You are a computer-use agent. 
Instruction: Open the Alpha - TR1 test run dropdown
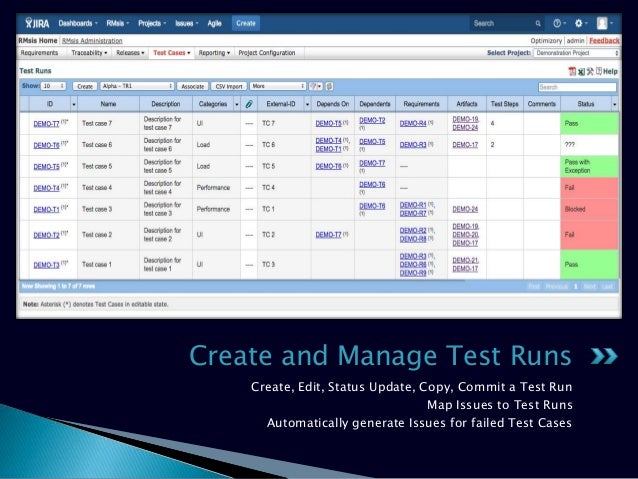pyautogui.click(x=137, y=86)
